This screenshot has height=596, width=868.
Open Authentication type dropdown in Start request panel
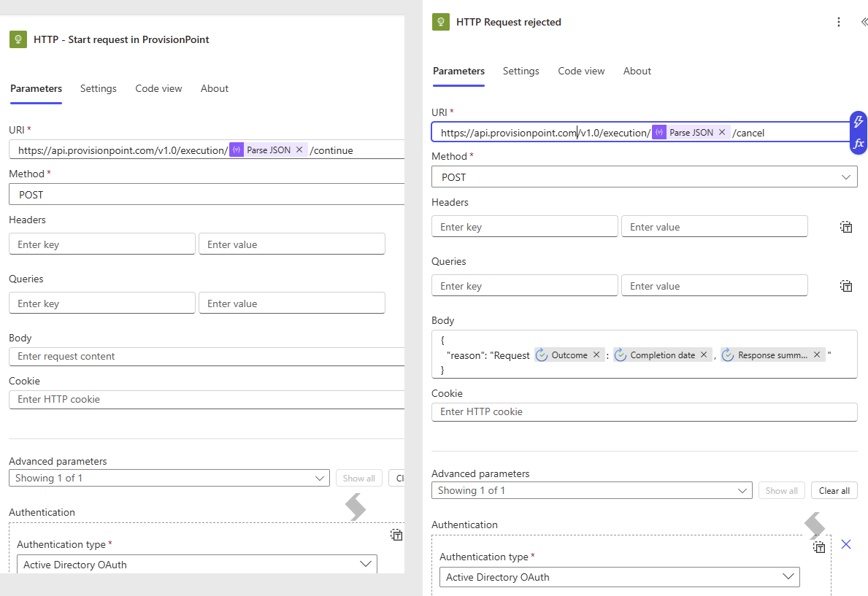pyautogui.click(x=197, y=565)
